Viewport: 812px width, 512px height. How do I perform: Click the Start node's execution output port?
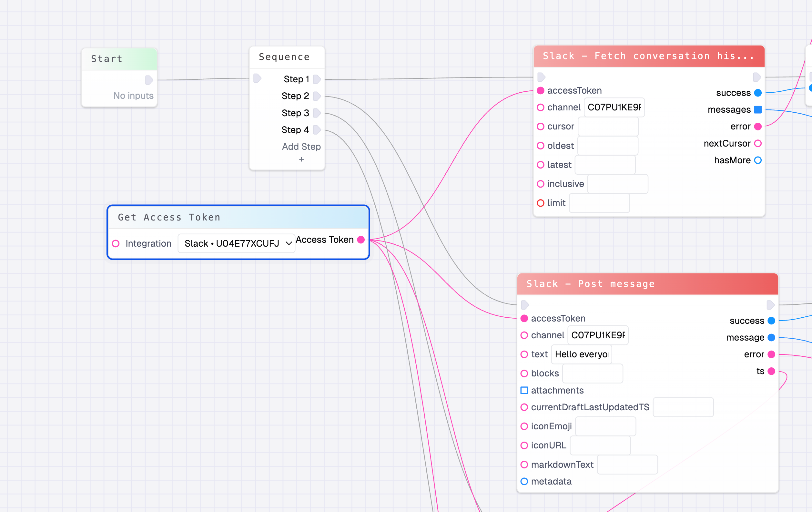(149, 80)
